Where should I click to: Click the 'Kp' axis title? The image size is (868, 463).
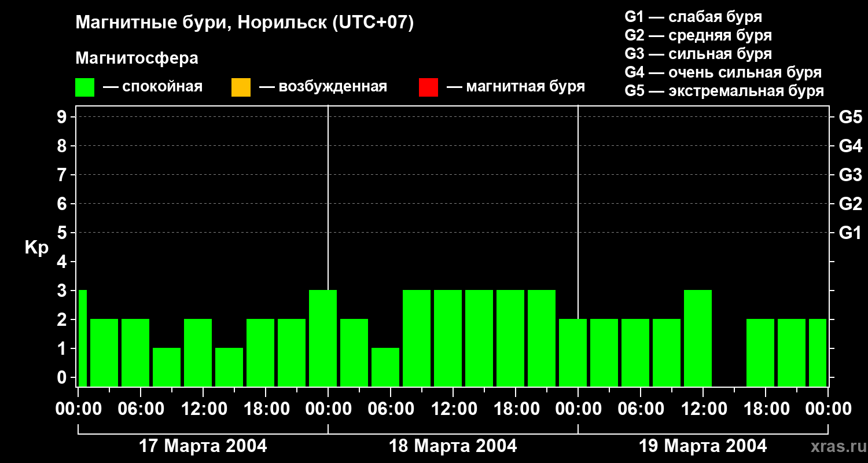click(x=36, y=248)
